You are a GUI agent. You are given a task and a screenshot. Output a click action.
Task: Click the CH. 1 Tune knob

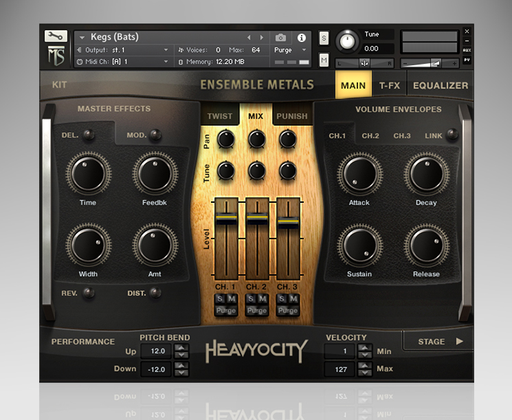(x=225, y=170)
